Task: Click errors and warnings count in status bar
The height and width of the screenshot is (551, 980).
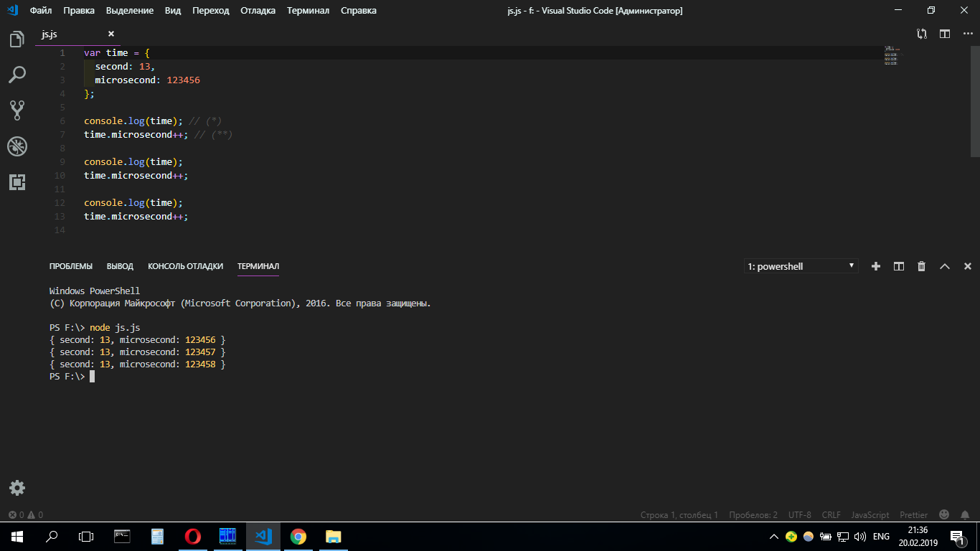Action: (25, 515)
